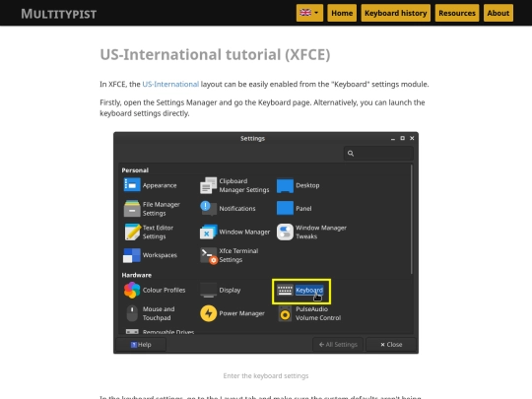532x399 pixels.
Task: Open the About page
Action: (x=499, y=13)
